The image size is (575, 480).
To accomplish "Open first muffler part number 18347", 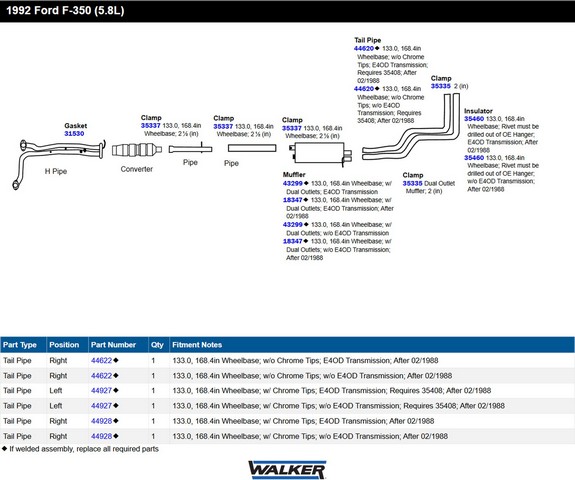I will coord(293,200).
